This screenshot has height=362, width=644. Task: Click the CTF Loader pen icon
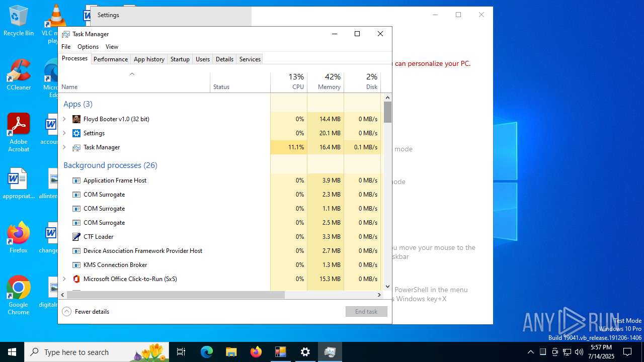76,237
